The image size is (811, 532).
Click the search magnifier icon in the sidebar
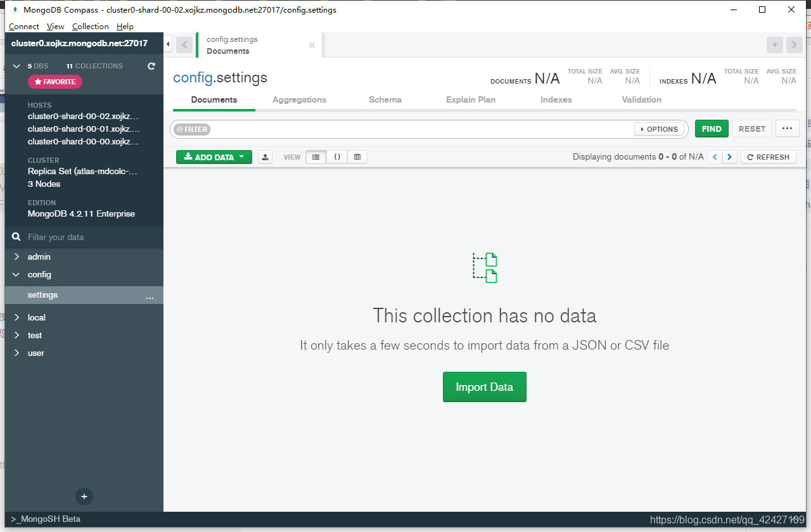pyautogui.click(x=17, y=237)
